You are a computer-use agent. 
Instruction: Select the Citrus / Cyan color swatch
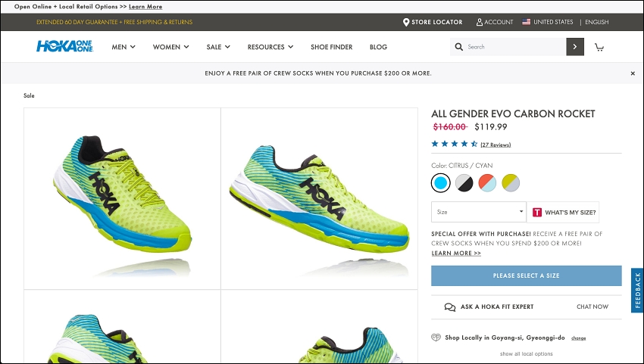click(x=441, y=182)
